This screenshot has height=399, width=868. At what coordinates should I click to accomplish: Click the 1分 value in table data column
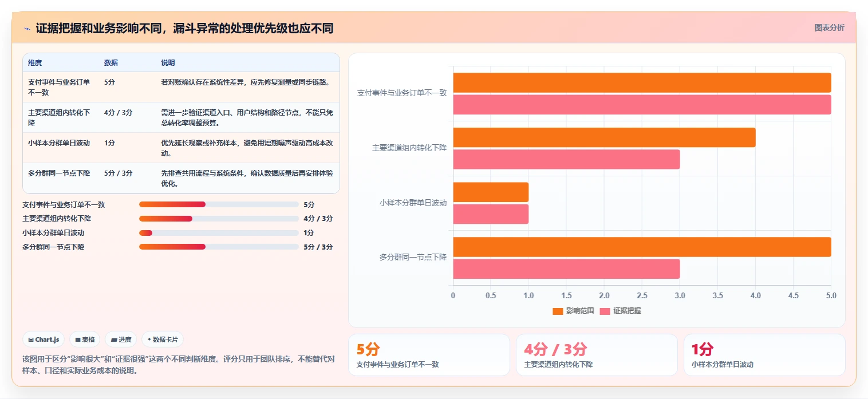coord(109,143)
